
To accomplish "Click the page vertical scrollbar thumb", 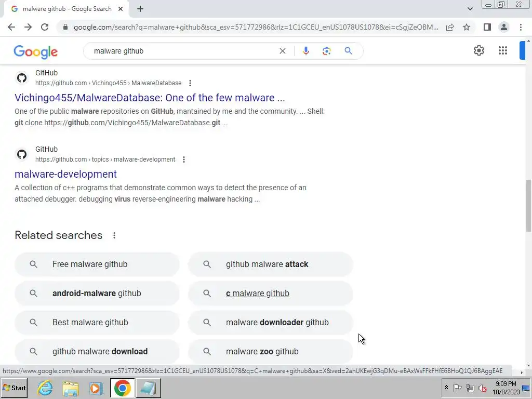I will [x=528, y=206].
